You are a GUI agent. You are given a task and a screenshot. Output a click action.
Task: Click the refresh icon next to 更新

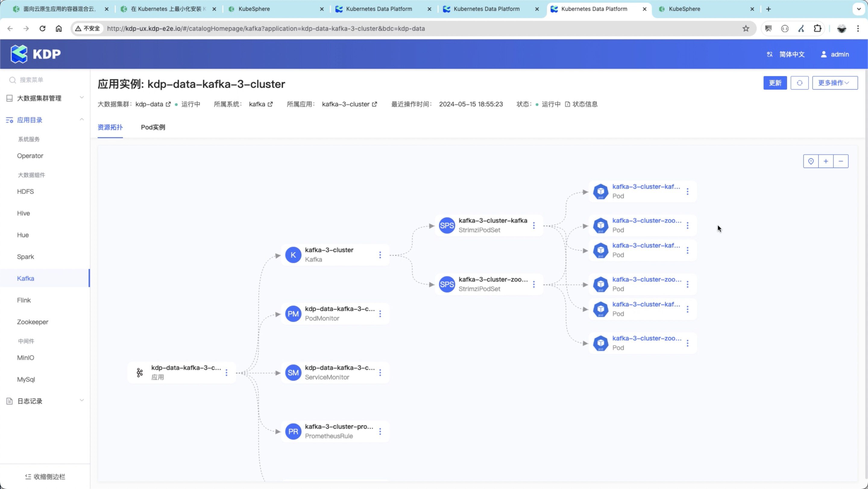coord(799,83)
